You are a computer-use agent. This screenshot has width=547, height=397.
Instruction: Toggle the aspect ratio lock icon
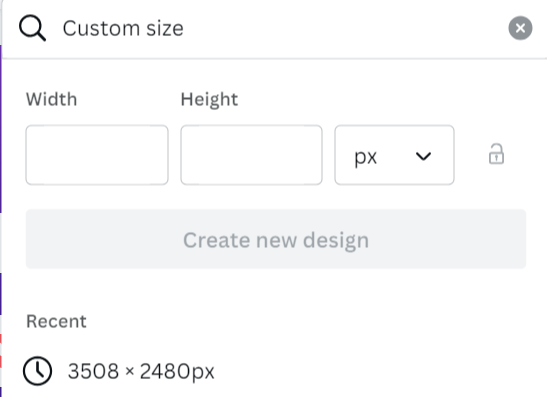(496, 154)
